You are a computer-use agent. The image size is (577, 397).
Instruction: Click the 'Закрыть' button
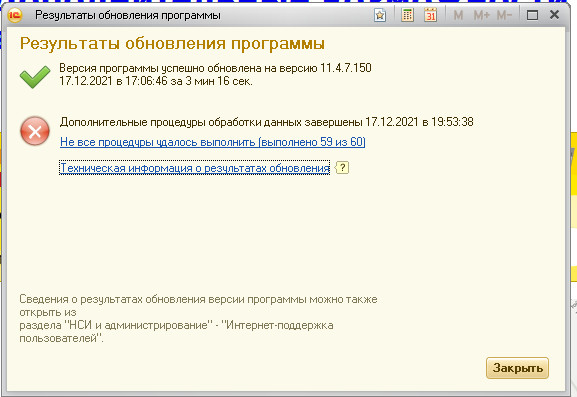point(517,368)
